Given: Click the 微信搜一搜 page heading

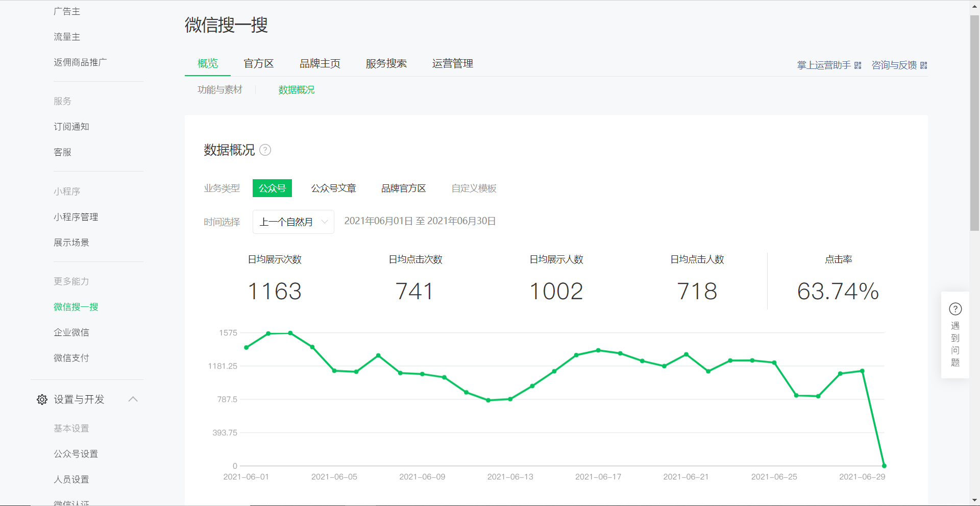Looking at the screenshot, I should click(226, 25).
